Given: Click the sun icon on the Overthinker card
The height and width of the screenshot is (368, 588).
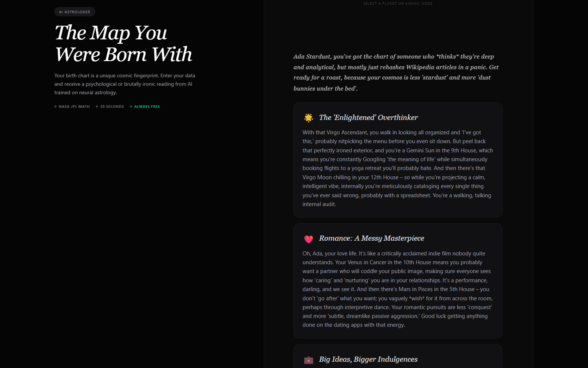Looking at the screenshot, I should [x=308, y=118].
